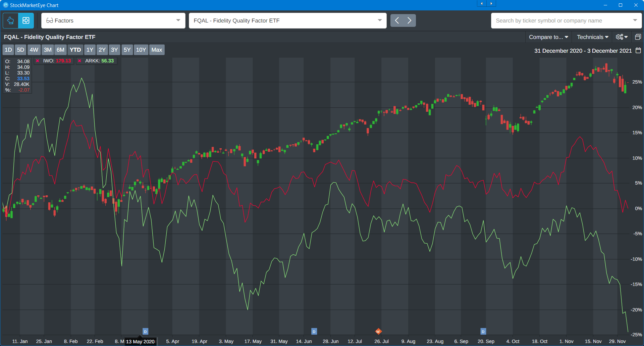Remove the IWO comparison with its X
Screen dimensions: 644x346
(x=38, y=61)
